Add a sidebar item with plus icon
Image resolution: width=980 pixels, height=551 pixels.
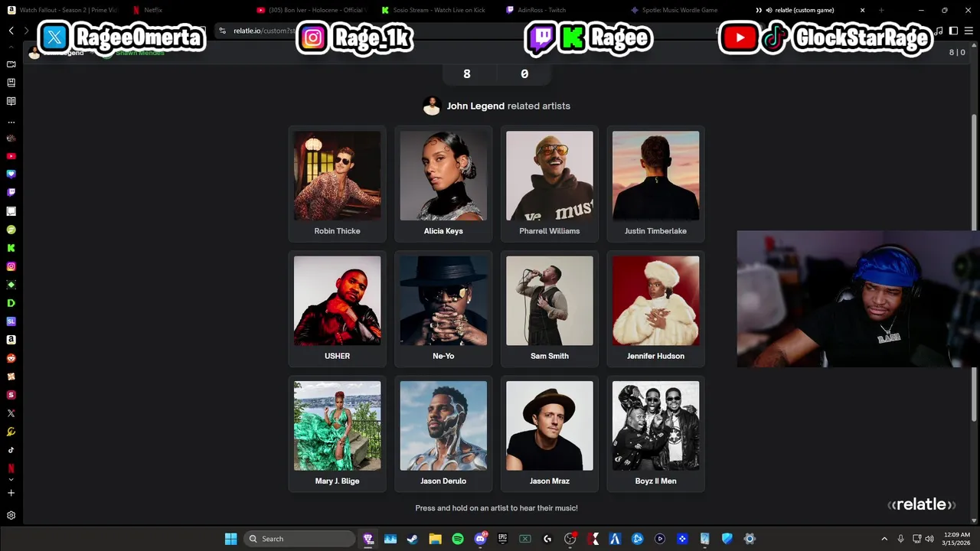11,493
